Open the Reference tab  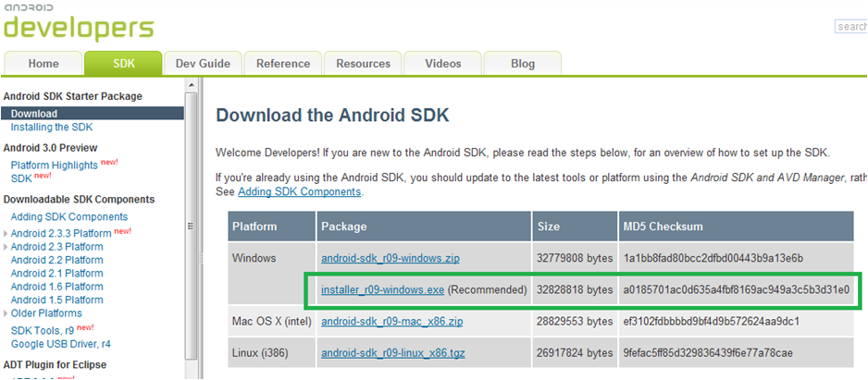283,64
